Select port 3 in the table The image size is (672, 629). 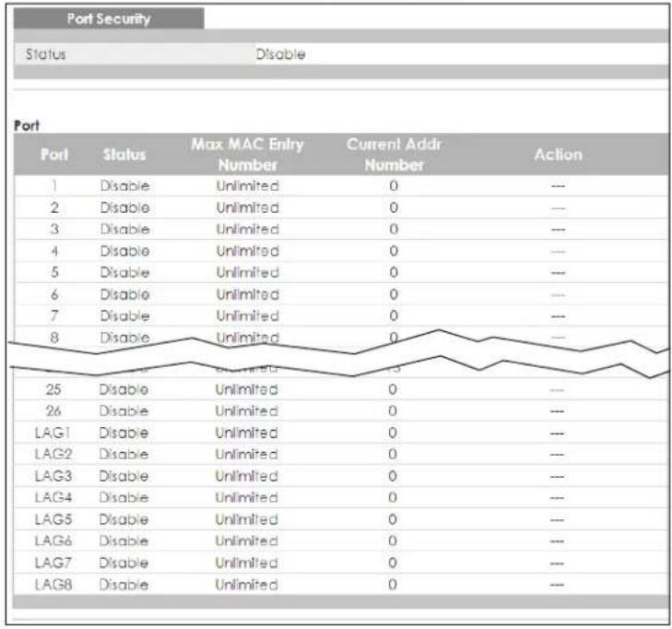(x=54, y=229)
